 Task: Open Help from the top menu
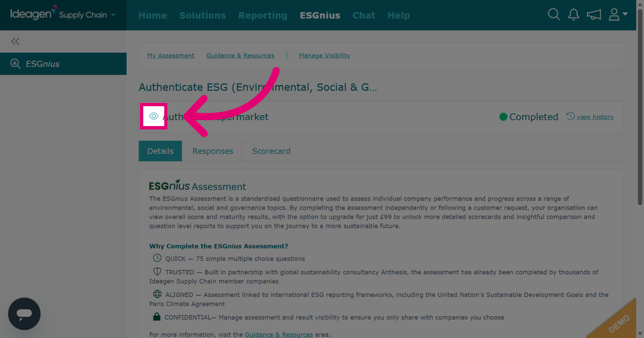398,15
